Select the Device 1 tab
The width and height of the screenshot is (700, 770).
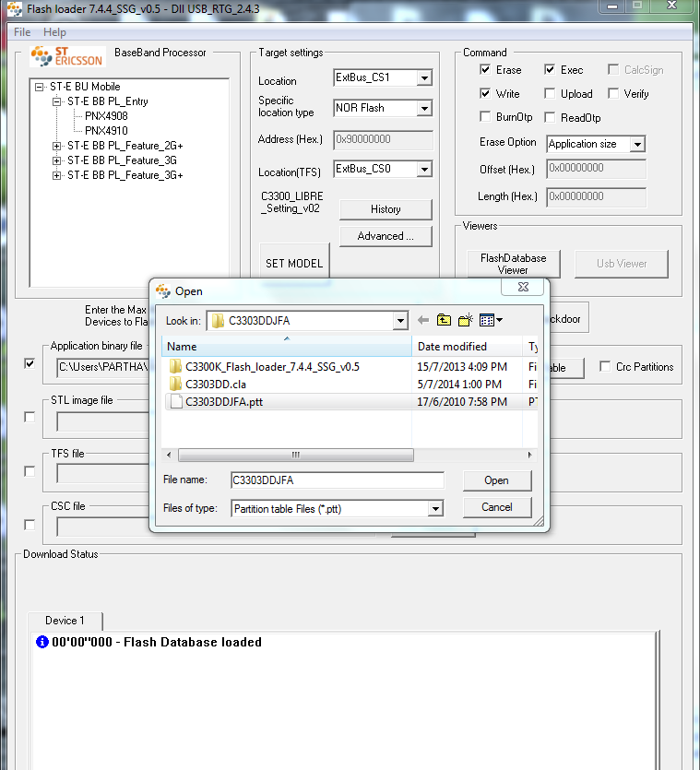65,621
